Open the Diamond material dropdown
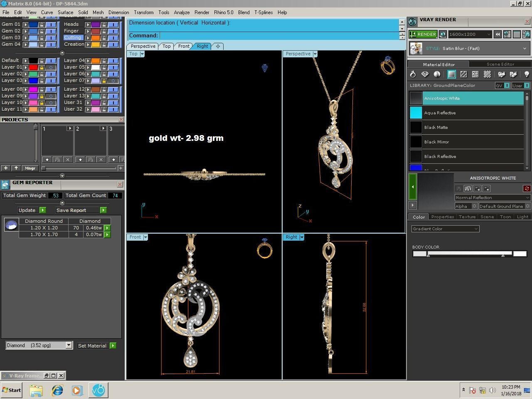The height and width of the screenshot is (399, 532). point(39,345)
